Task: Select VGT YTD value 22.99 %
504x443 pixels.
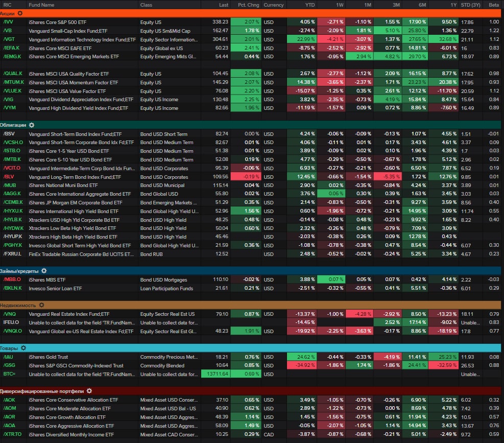Action: point(301,39)
